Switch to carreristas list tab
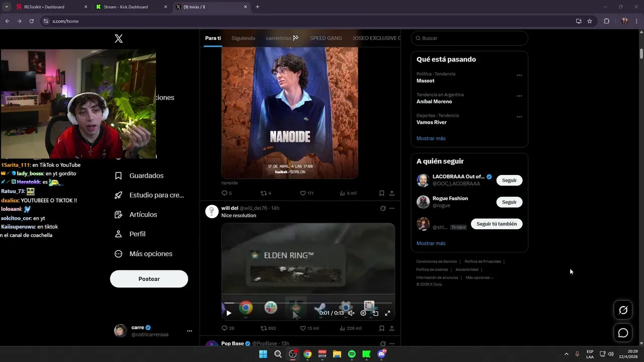644x362 pixels. [x=282, y=38]
